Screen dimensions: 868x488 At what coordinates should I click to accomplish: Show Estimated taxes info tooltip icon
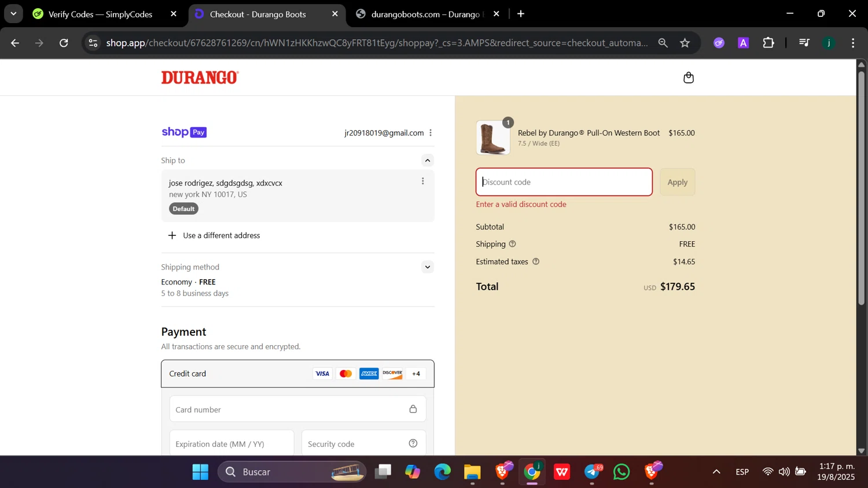point(536,261)
